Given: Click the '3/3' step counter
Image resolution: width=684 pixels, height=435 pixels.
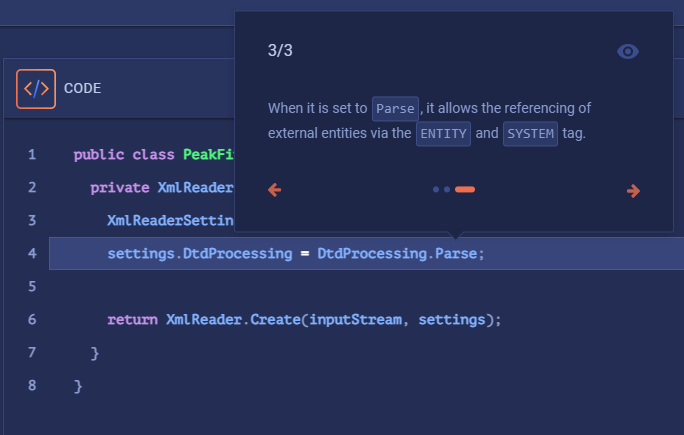Looking at the screenshot, I should click(280, 51).
